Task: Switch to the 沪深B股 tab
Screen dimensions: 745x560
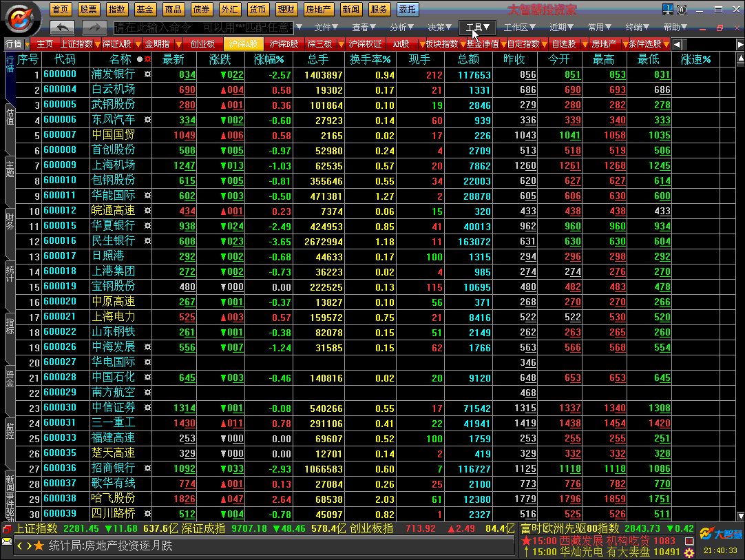Action: click(x=284, y=44)
